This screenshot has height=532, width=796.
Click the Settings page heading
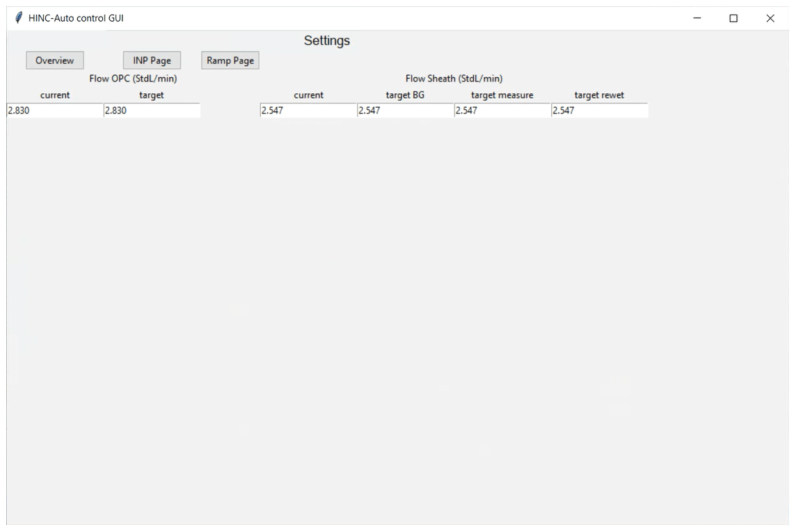327,41
